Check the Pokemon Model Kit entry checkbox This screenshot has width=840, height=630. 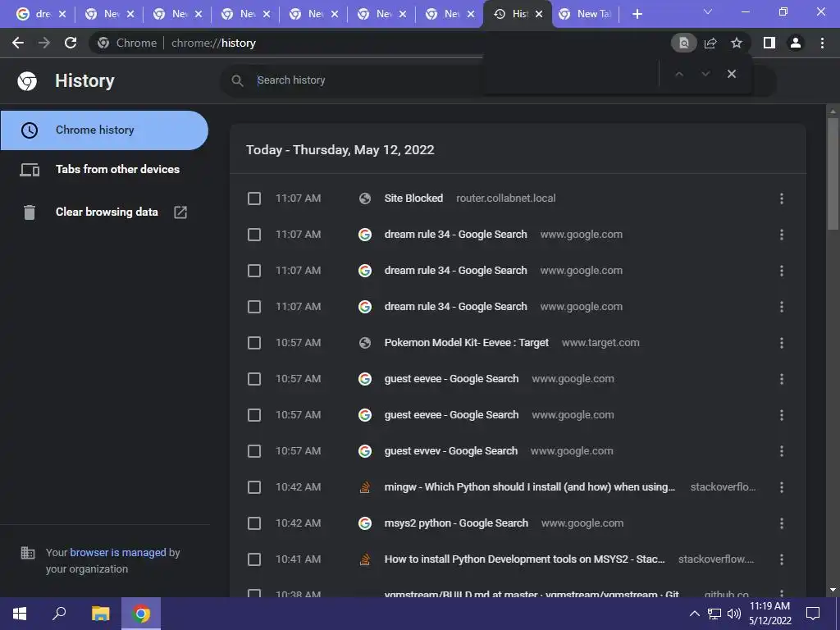pyautogui.click(x=254, y=343)
